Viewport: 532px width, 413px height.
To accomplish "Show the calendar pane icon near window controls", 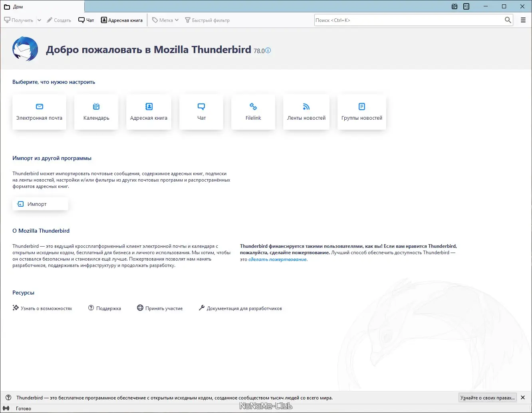I will (454, 6).
